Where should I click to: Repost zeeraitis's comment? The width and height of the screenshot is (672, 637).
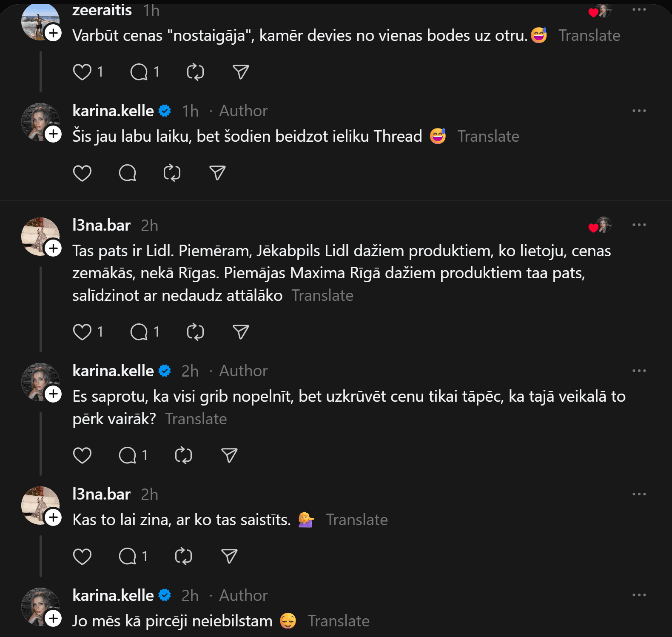click(x=195, y=72)
